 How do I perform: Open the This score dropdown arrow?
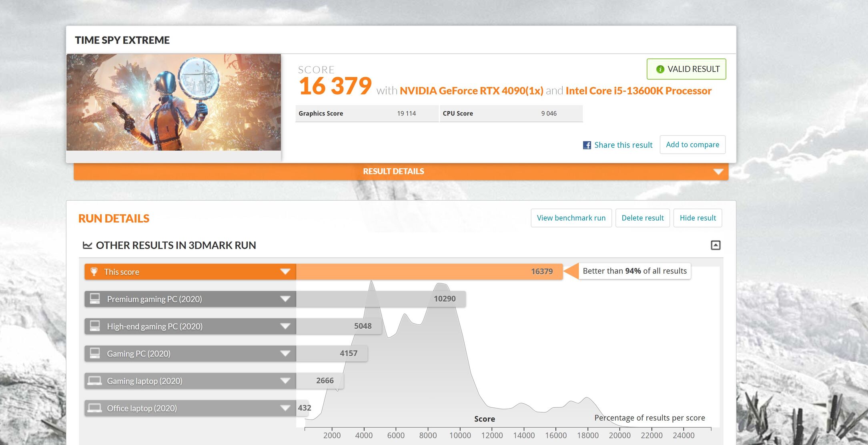coord(285,272)
